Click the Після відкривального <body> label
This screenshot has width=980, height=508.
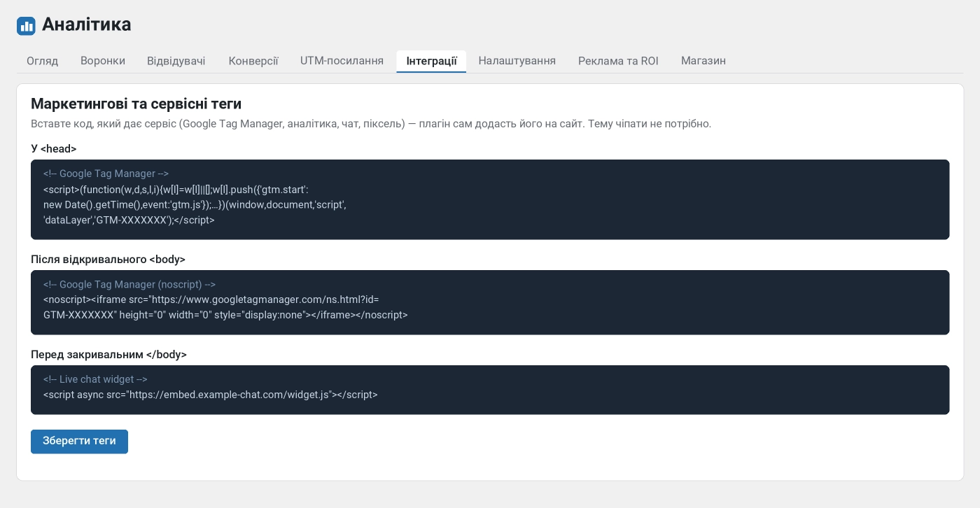coord(108,259)
